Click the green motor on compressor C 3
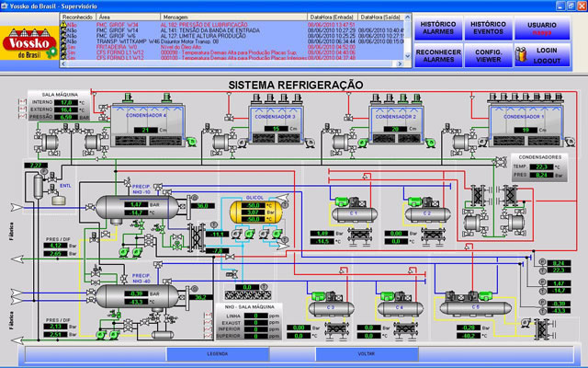 point(319,296)
